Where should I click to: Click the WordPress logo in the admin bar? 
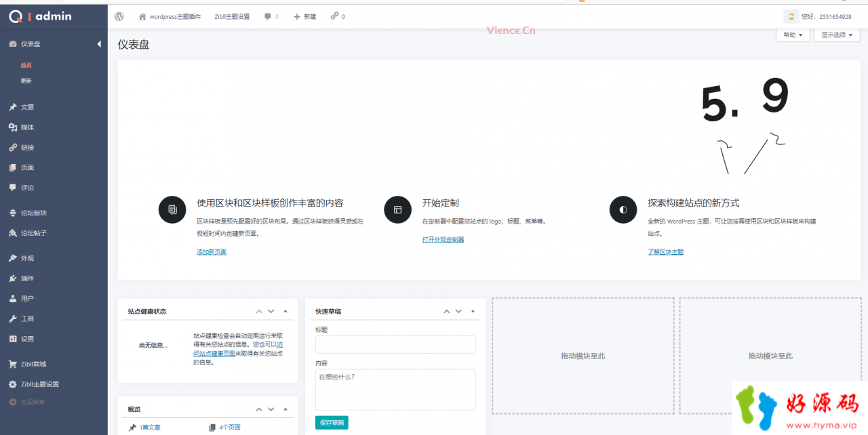pos(119,16)
